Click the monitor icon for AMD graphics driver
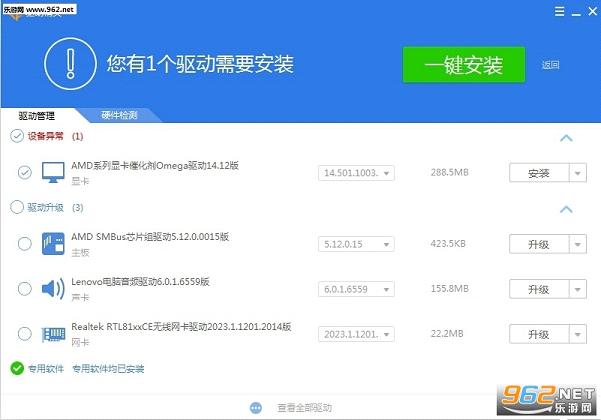Image resolution: width=601 pixels, height=420 pixels. click(x=53, y=172)
